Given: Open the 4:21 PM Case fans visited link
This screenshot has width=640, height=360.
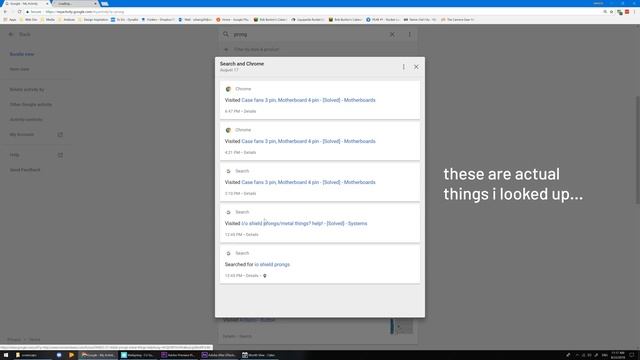Looking at the screenshot, I should pyautogui.click(x=308, y=141).
